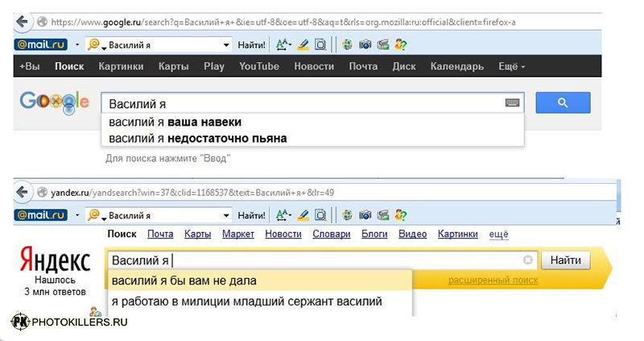Select Картинки in the Google black bar
644x341 pixels.
(x=122, y=66)
